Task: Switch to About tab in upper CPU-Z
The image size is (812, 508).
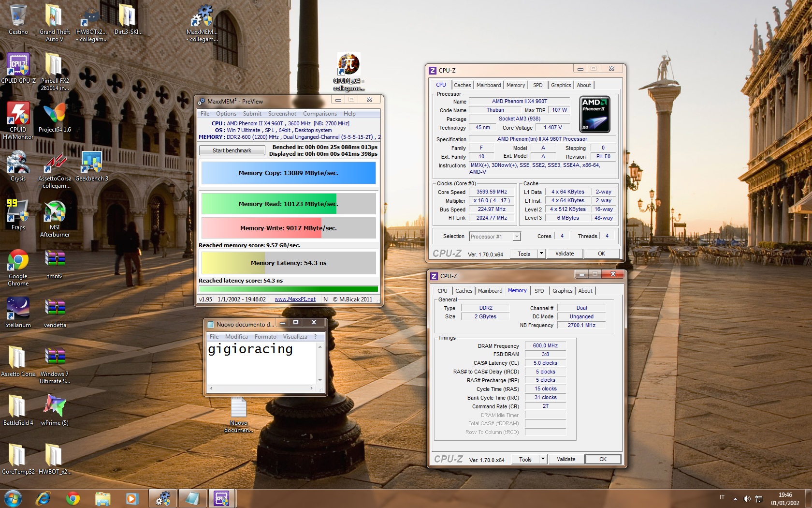Action: [584, 85]
